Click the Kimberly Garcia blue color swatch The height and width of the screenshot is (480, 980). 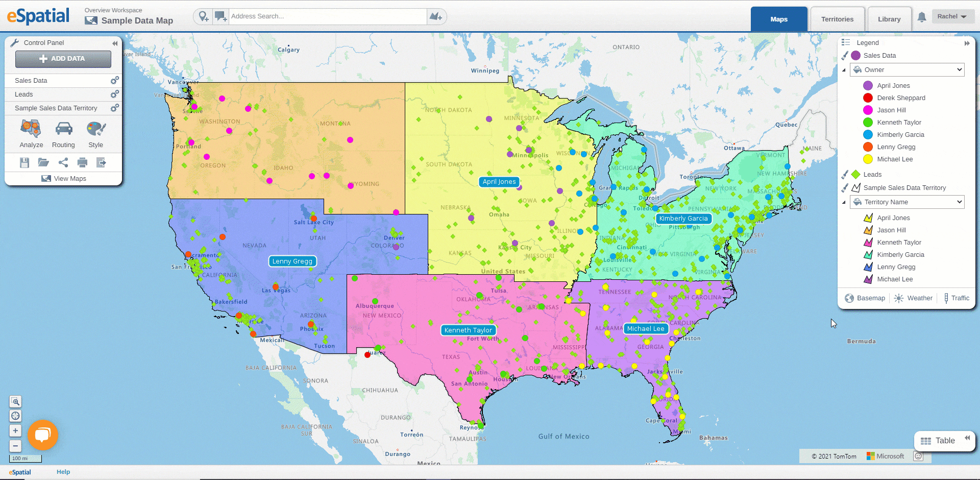click(x=868, y=135)
